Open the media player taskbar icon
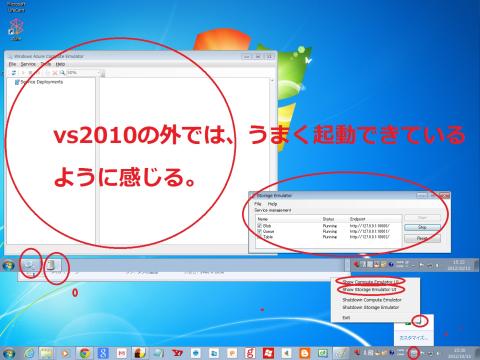The width and height of the screenshot is (480, 360). (65, 353)
